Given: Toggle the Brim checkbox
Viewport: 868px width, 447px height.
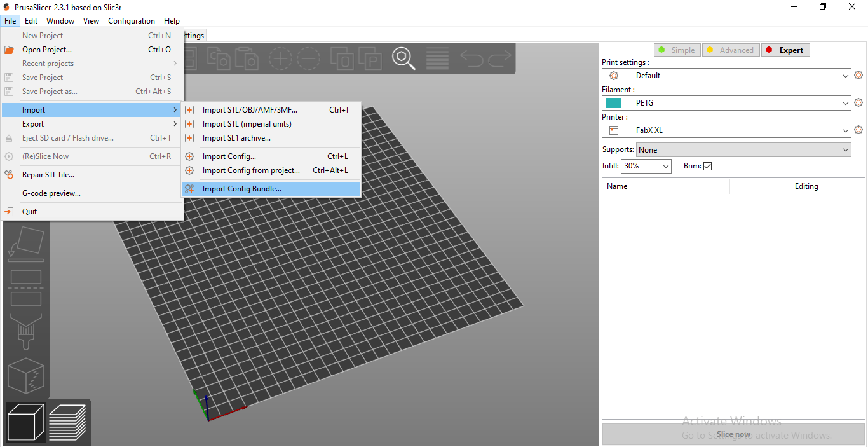Looking at the screenshot, I should click(x=708, y=166).
